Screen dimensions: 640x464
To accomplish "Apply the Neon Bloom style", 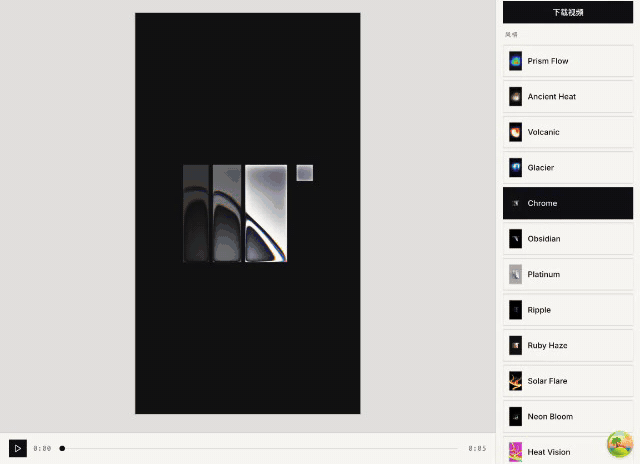I will click(x=568, y=416).
